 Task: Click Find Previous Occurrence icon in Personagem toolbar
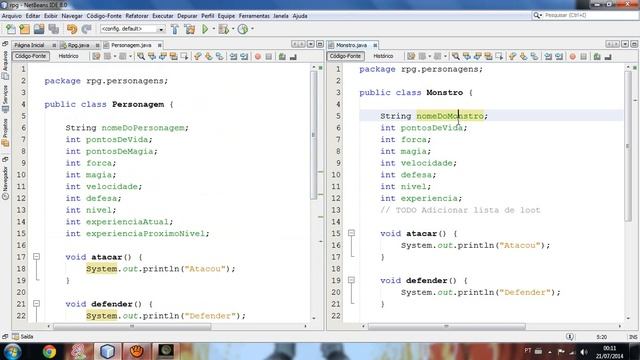pos(152,56)
